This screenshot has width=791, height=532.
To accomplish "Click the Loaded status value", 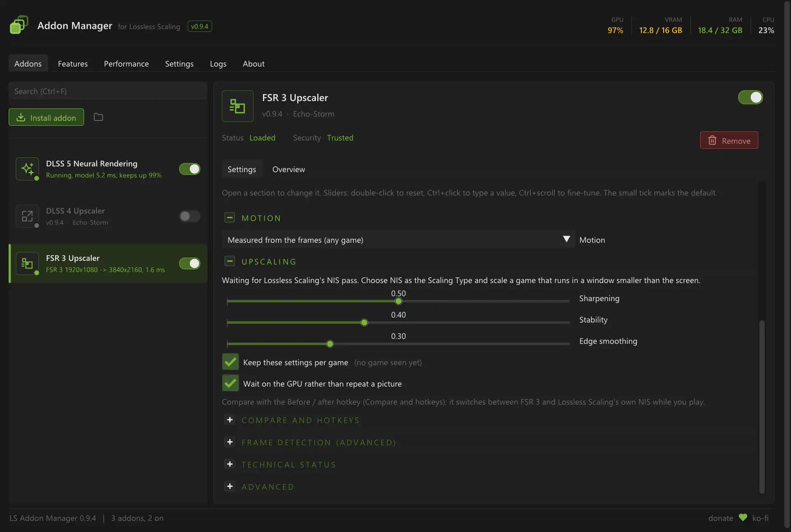I will (262, 138).
